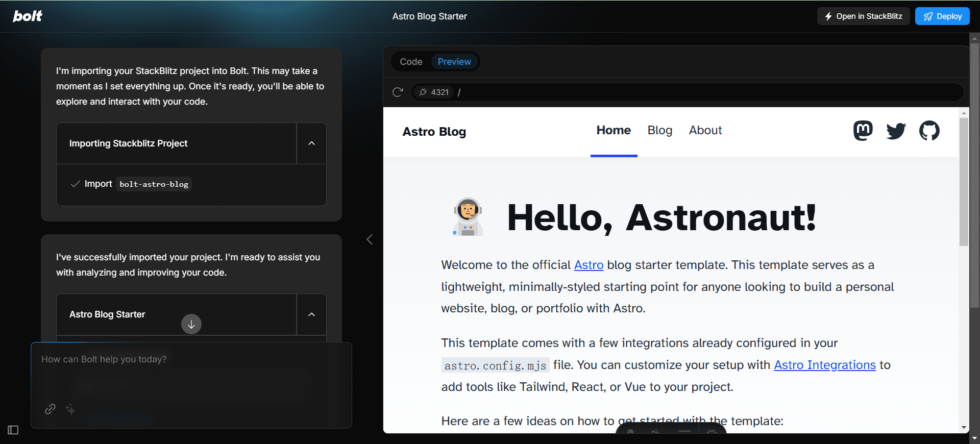
Task: Collapse the Astro Blog Starter panel
Action: [311, 314]
